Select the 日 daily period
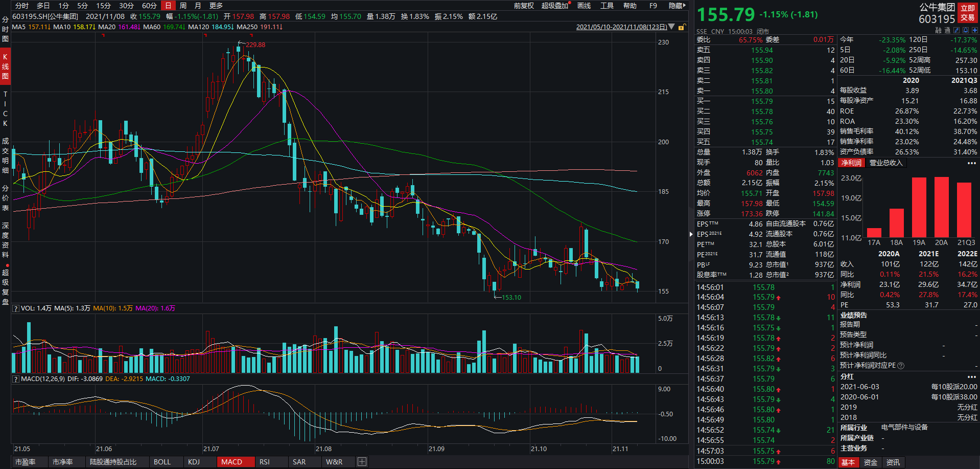Image resolution: width=980 pixels, height=469 pixels. coord(168,6)
